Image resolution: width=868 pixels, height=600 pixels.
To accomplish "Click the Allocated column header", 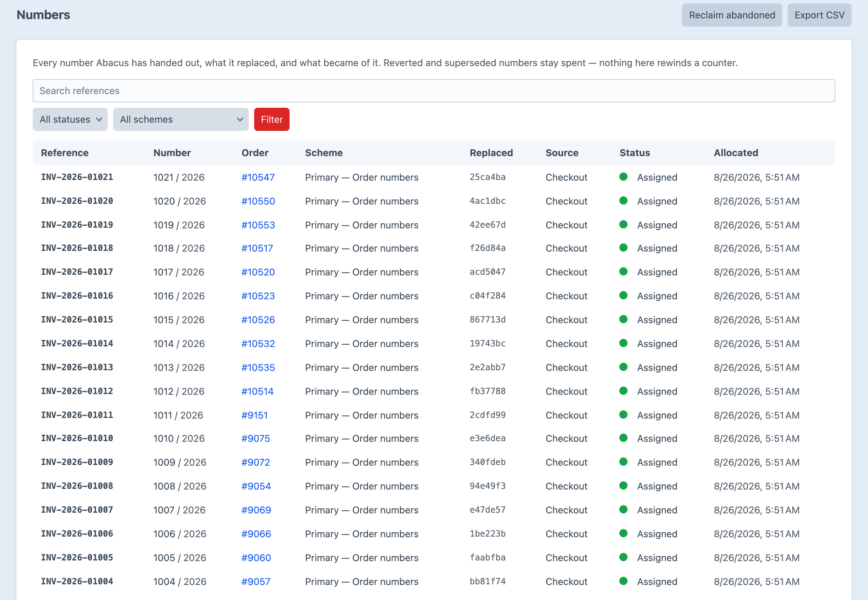I will [x=736, y=153].
